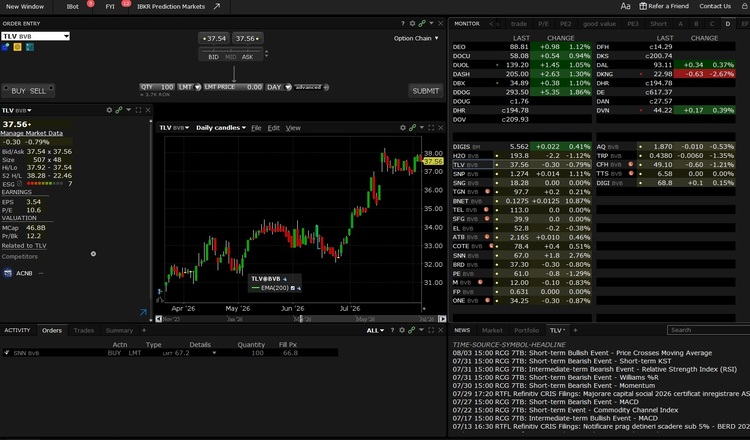Click QTY quantity field

157,87
